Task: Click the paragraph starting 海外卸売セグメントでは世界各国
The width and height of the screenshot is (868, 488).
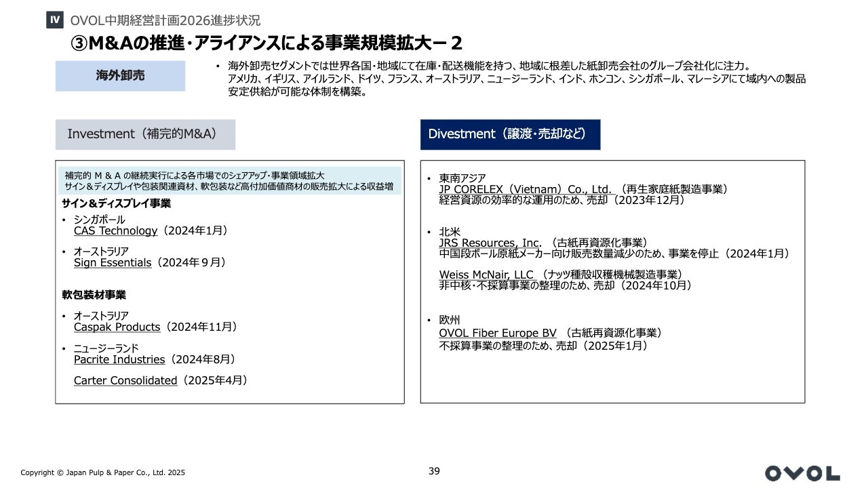Action: click(517, 79)
